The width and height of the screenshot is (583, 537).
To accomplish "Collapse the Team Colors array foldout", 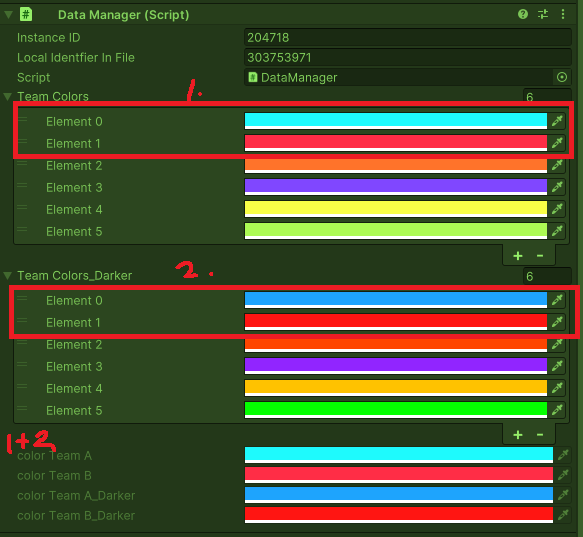I will (8, 97).
